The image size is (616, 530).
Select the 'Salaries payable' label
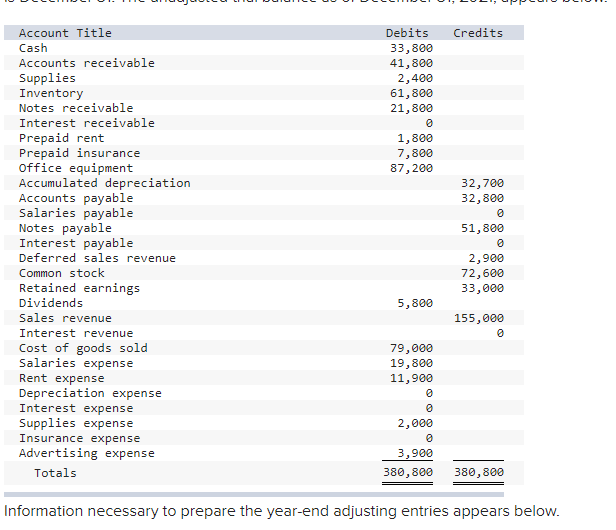76,213
